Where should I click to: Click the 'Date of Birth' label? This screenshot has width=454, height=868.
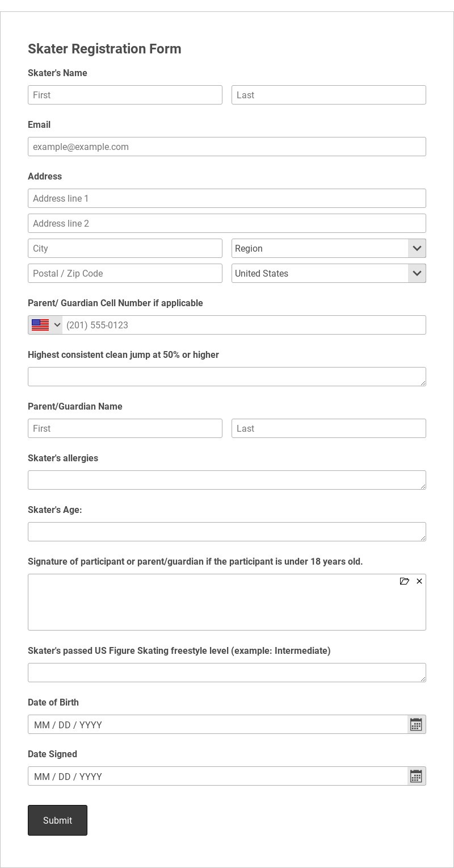tap(53, 702)
